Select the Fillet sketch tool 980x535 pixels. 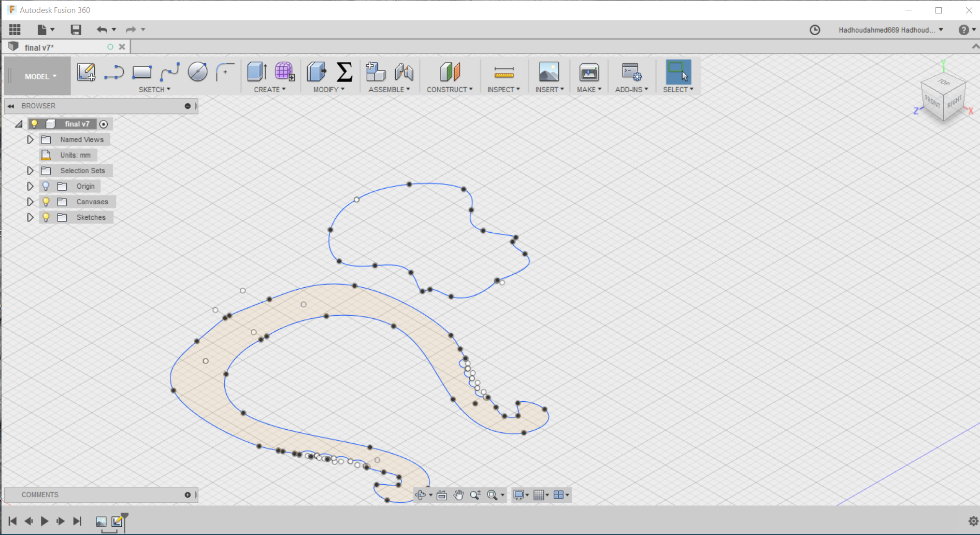[x=225, y=72]
